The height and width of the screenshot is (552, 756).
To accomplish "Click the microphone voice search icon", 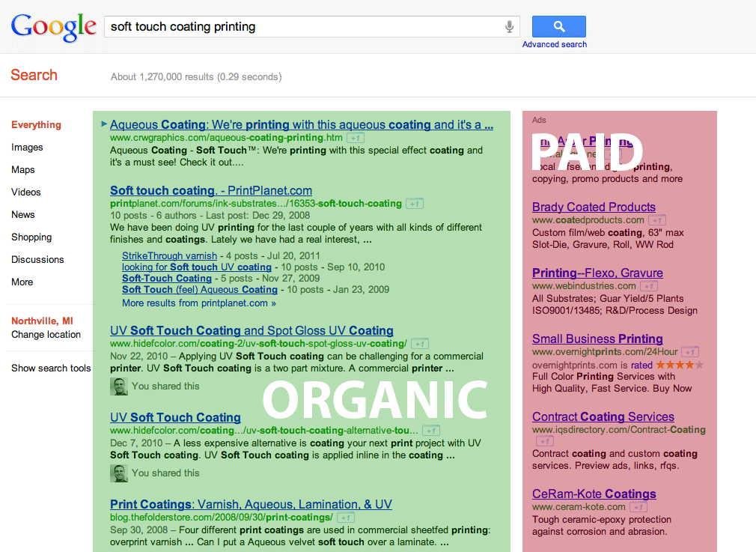I will click(509, 26).
